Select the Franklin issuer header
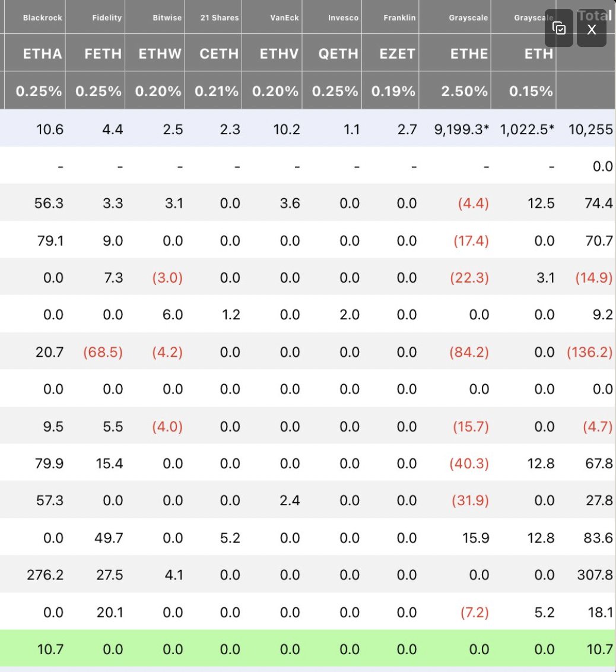This screenshot has width=616, height=672. [399, 18]
